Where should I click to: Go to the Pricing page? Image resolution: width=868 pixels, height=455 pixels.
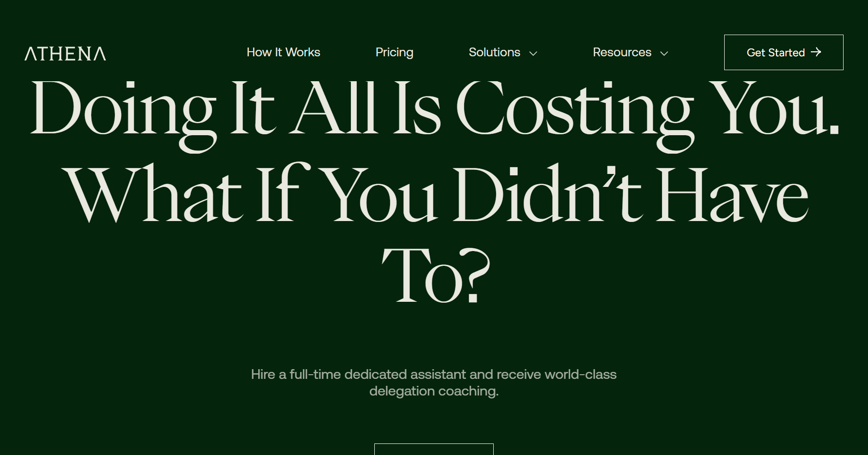click(x=395, y=52)
